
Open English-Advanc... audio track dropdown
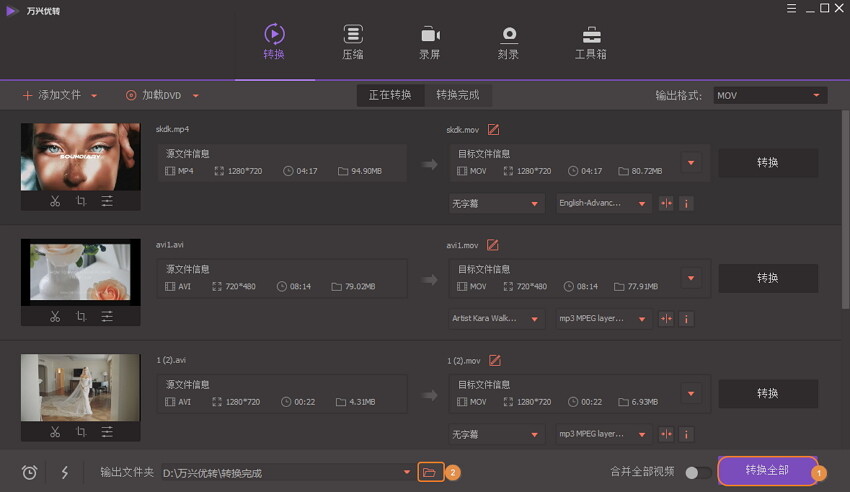[603, 203]
